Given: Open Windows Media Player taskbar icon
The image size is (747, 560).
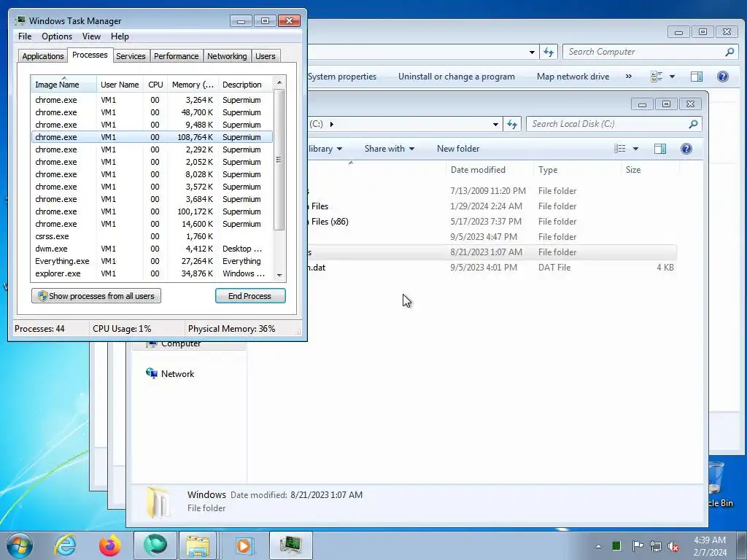Looking at the screenshot, I should [x=244, y=545].
